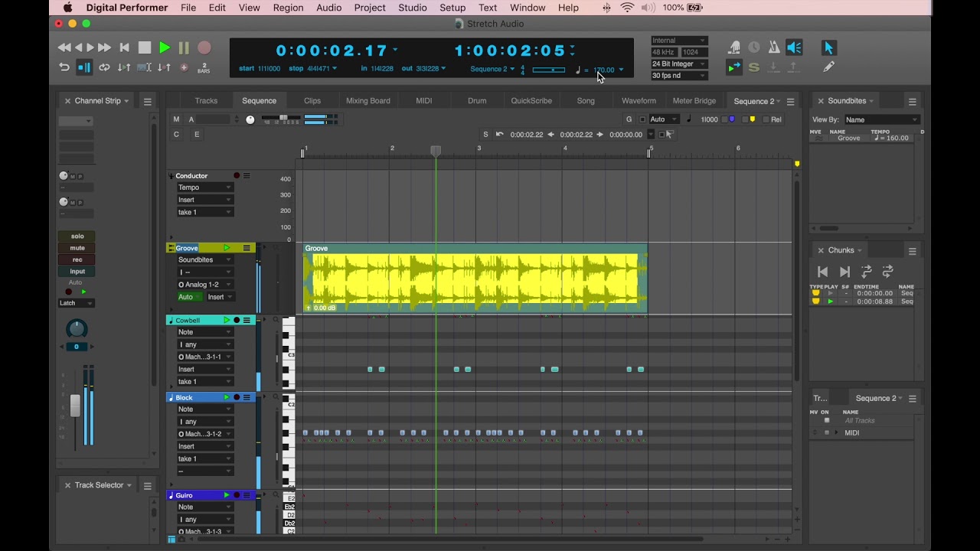The height and width of the screenshot is (551, 980).
Task: Return to start with the Rewind-to-start icon
Action: point(124,47)
